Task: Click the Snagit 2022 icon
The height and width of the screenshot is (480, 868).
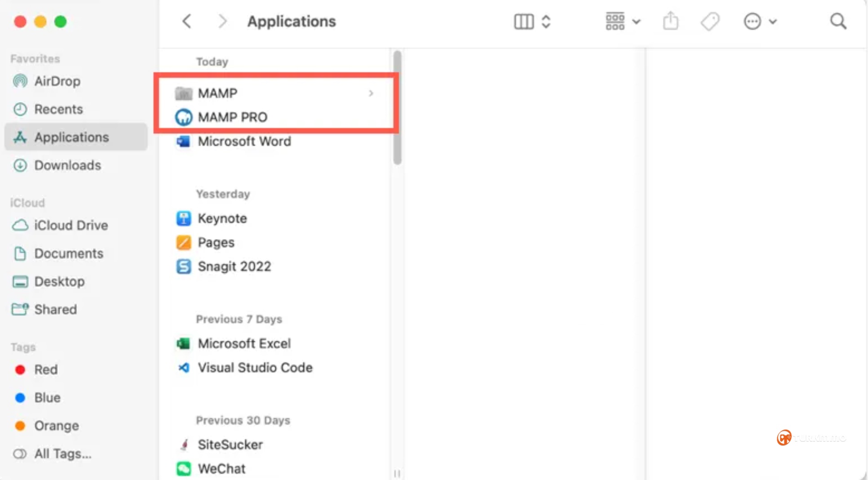Action: point(183,267)
